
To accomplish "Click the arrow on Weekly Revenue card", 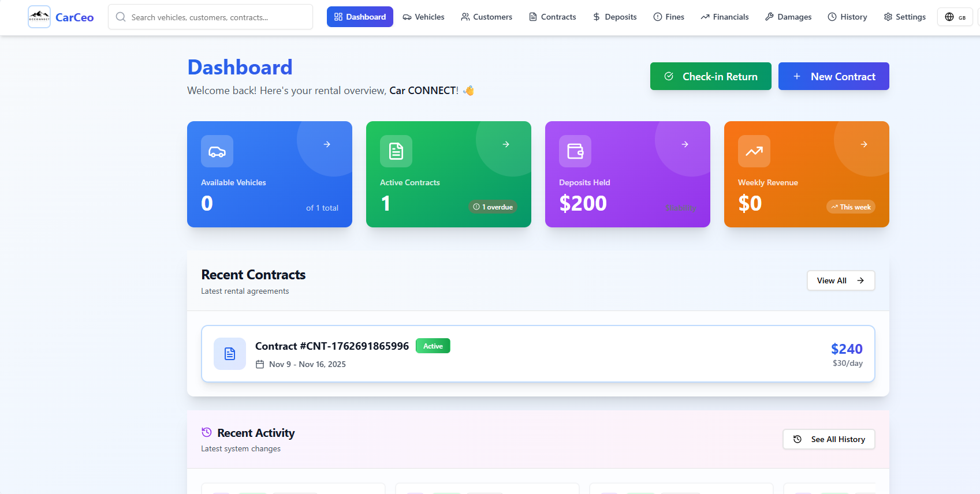I will click(x=864, y=144).
